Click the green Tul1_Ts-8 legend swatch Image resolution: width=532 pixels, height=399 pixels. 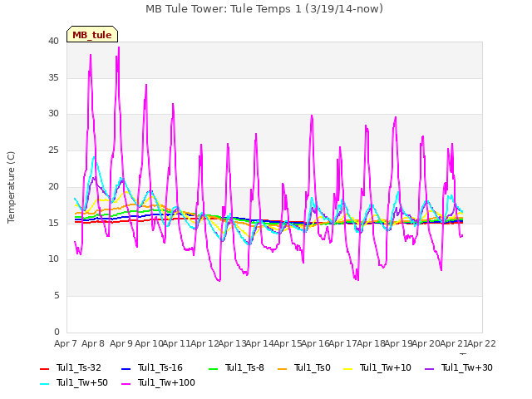(x=213, y=368)
